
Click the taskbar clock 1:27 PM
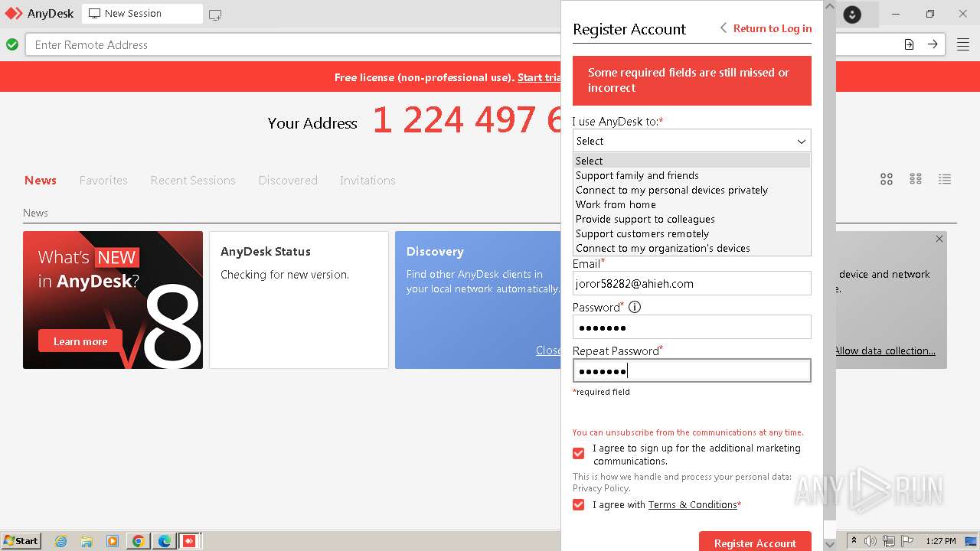(940, 541)
